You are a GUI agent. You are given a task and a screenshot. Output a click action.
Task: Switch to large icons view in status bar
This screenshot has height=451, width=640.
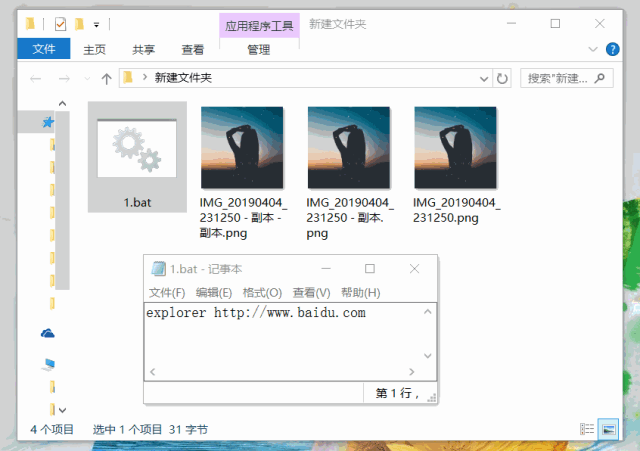(x=609, y=429)
